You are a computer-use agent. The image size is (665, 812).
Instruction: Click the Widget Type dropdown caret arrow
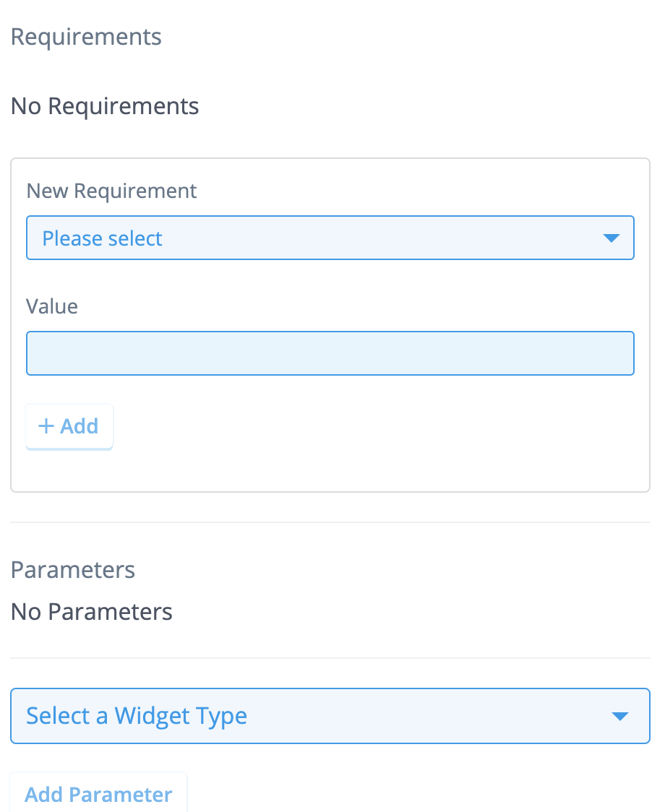click(619, 717)
